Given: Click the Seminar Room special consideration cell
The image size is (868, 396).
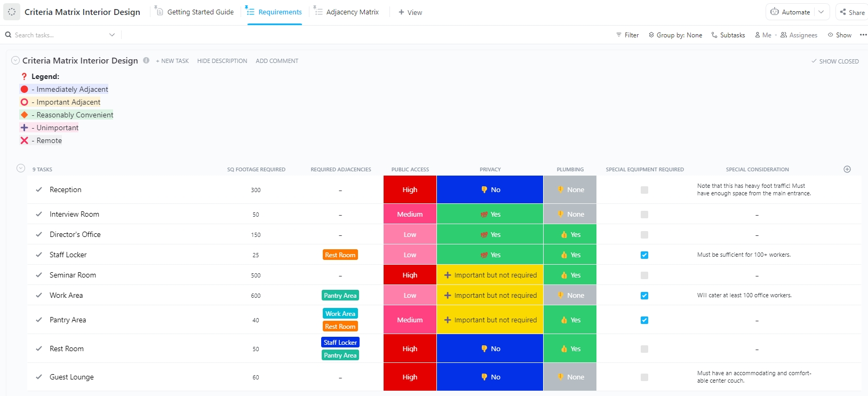Looking at the screenshot, I should tap(757, 275).
